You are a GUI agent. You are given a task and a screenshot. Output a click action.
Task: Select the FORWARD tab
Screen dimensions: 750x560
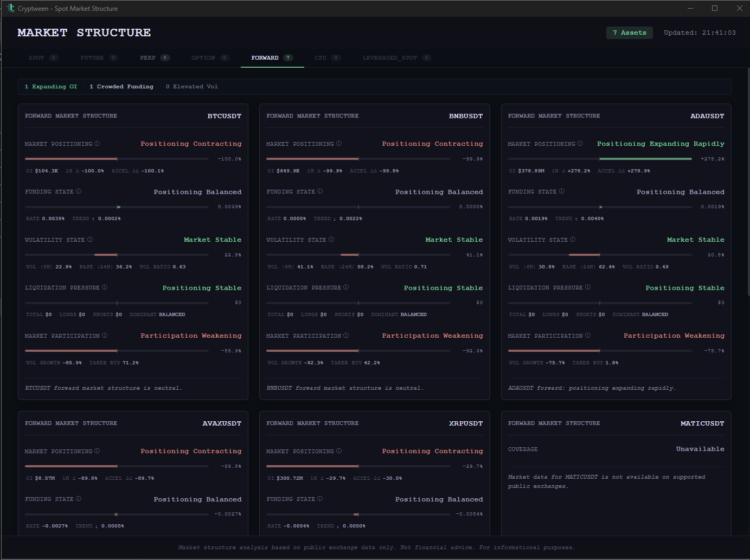(272, 57)
